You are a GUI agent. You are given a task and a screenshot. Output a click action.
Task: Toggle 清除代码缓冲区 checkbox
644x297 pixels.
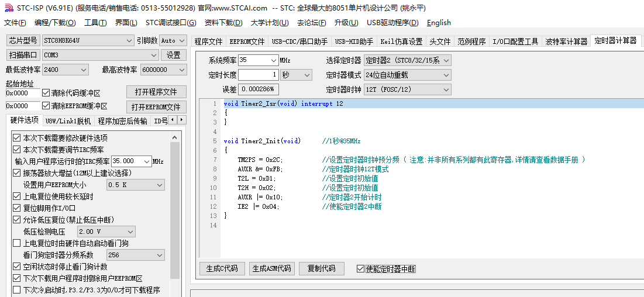pyautogui.click(x=46, y=93)
